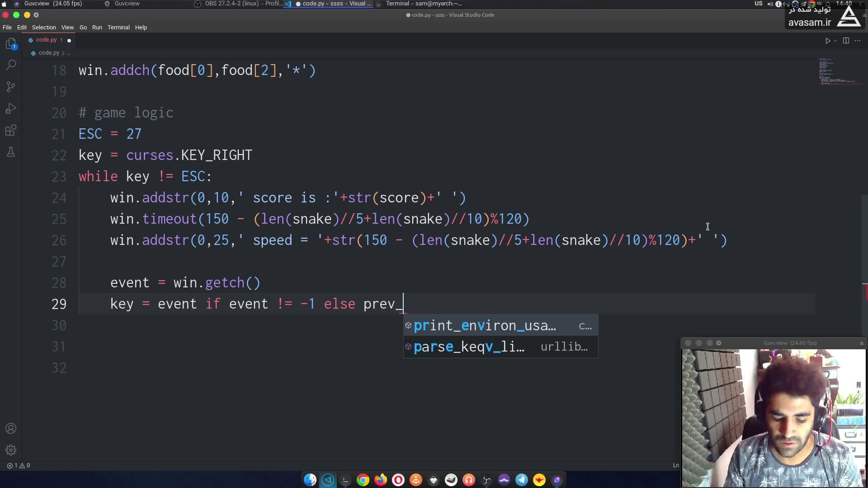Click errors and warnings status indicator
The image size is (868, 488).
(19, 465)
